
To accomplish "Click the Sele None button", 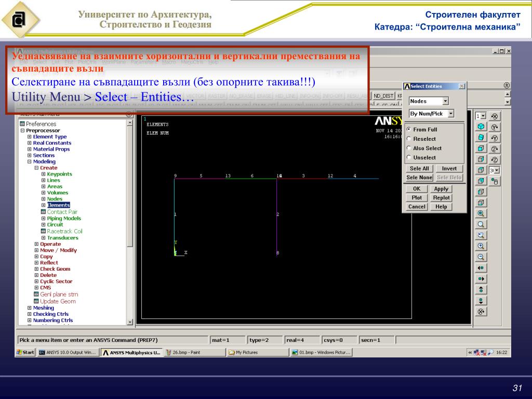I will click(419, 178).
